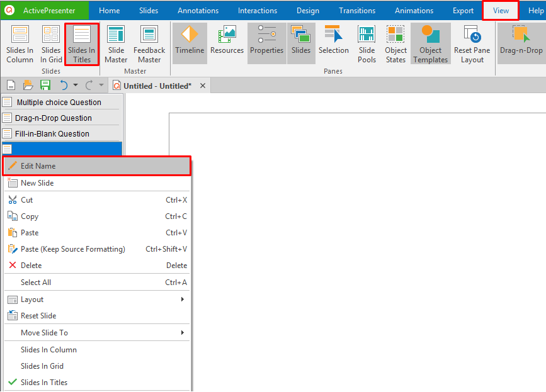Image resolution: width=546 pixels, height=392 pixels.
Task: Choose New Slide in context menu
Action: click(x=97, y=183)
